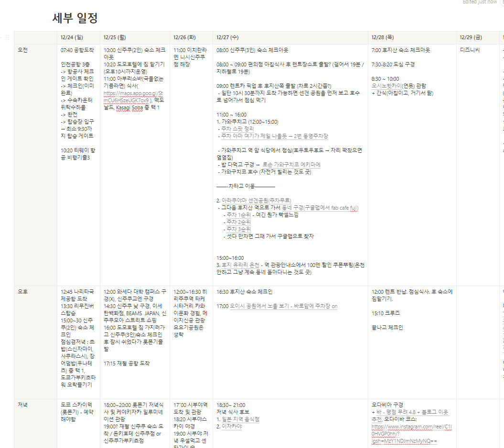Click the 오후 row label
This screenshot has width=504, height=448.
coord(22,291)
